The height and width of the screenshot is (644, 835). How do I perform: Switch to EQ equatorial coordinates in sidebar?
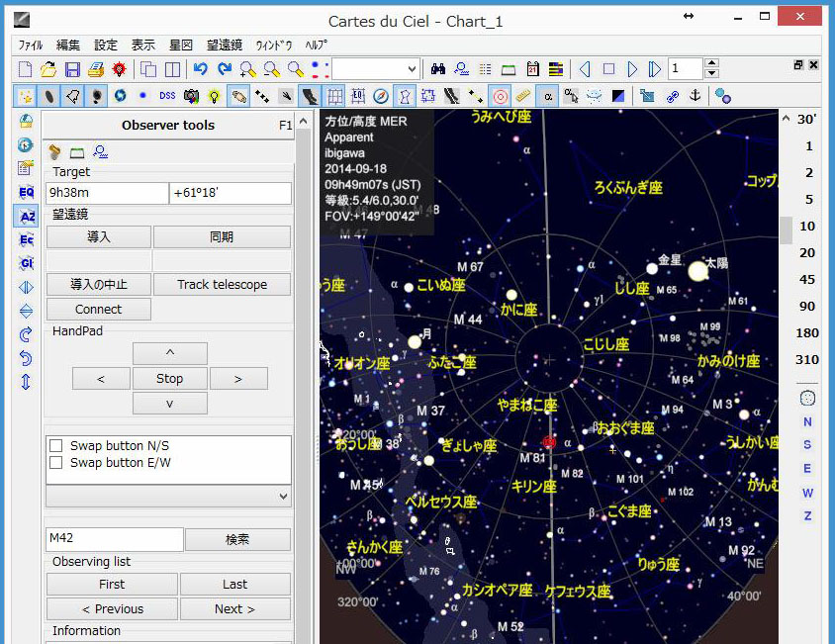(x=26, y=192)
